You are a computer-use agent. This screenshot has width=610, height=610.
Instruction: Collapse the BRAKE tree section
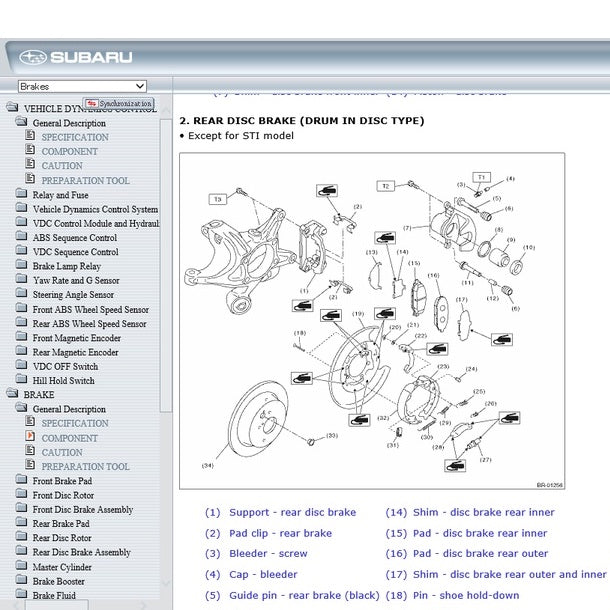tap(11, 395)
